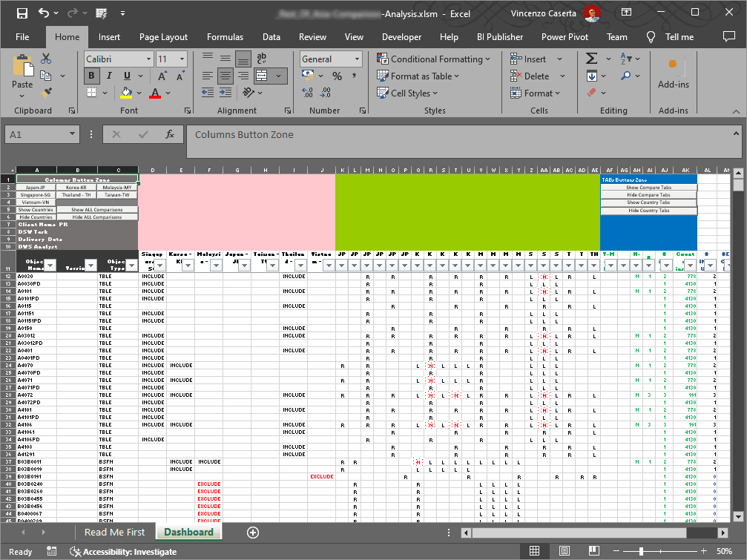This screenshot has height=560, width=747.
Task: Open Conditional Formatting dropdown
Action: (x=433, y=59)
